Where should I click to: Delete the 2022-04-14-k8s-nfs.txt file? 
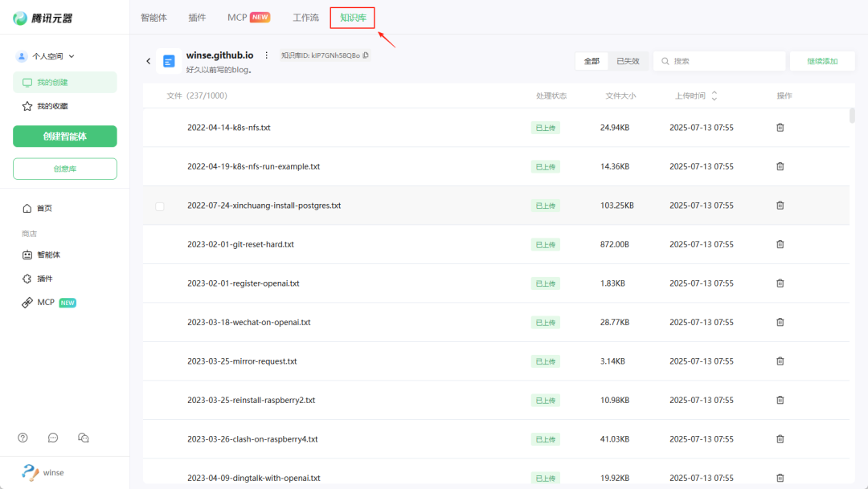[780, 128]
